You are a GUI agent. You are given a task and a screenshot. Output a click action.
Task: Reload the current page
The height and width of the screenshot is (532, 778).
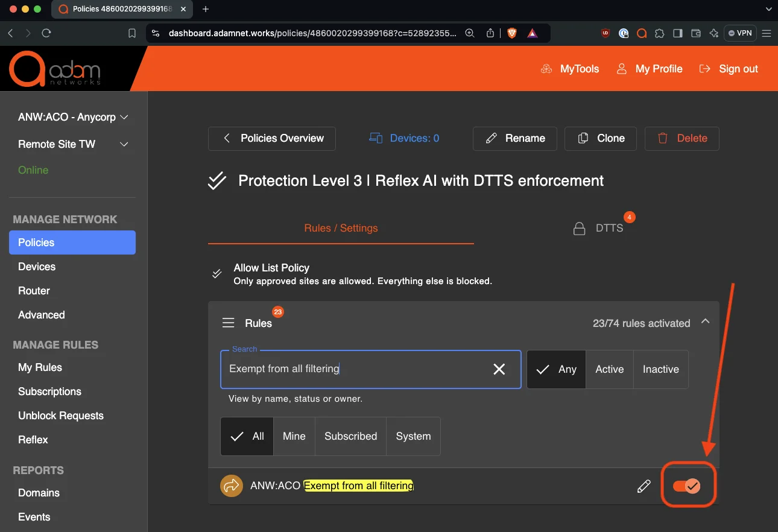(x=46, y=33)
